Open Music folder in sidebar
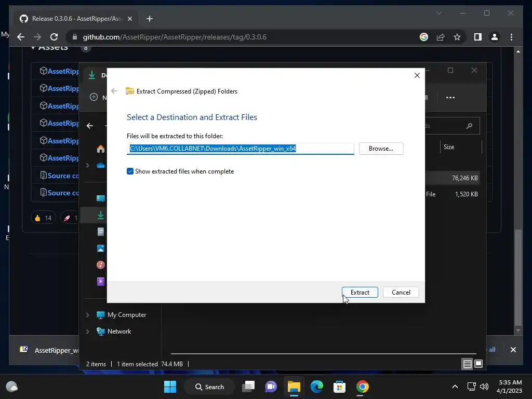 point(101,264)
